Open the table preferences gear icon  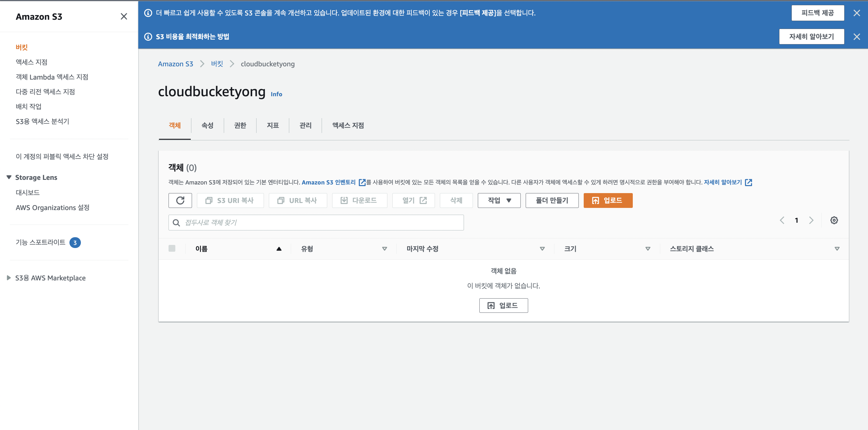pyautogui.click(x=834, y=220)
